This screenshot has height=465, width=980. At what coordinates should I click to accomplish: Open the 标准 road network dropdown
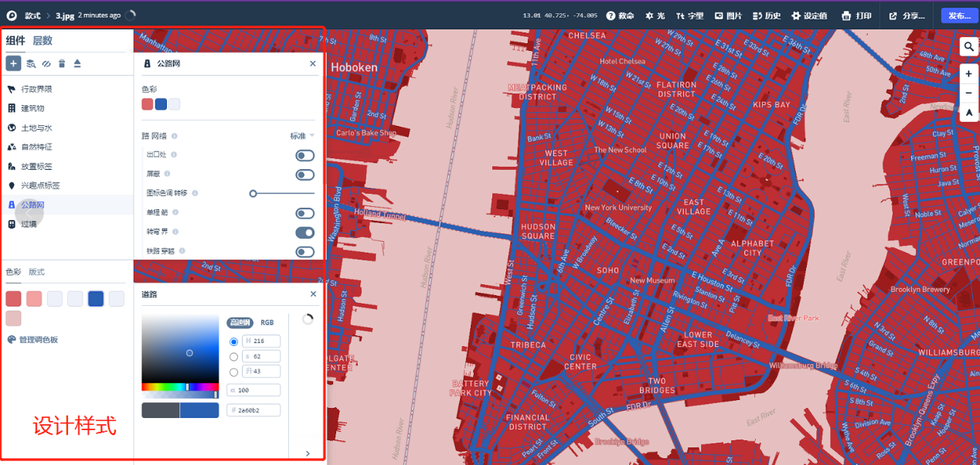(302, 136)
